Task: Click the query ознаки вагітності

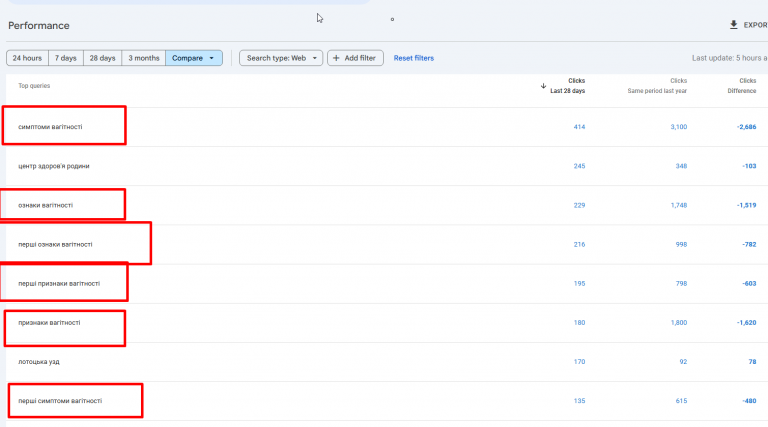Action: click(x=46, y=205)
